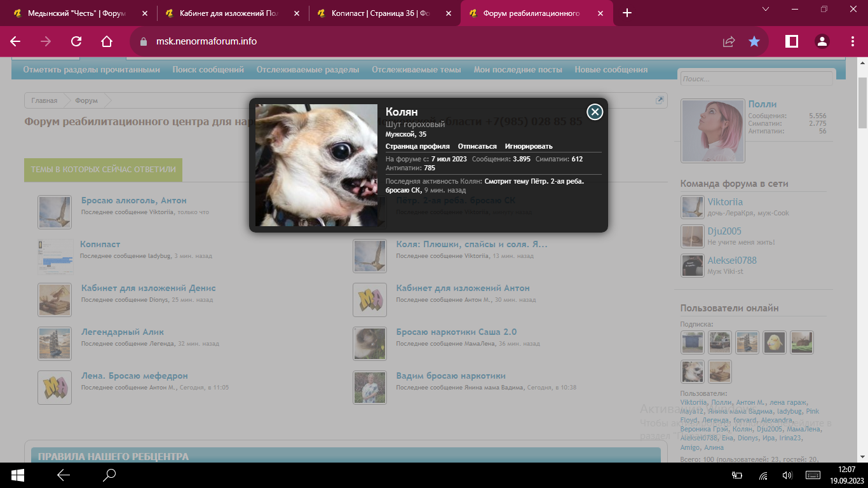Close the Колян profile popup
This screenshot has height=488, width=868.
pyautogui.click(x=594, y=112)
